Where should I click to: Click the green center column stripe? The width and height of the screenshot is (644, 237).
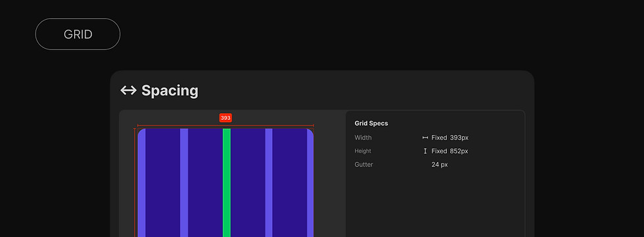[x=227, y=183]
